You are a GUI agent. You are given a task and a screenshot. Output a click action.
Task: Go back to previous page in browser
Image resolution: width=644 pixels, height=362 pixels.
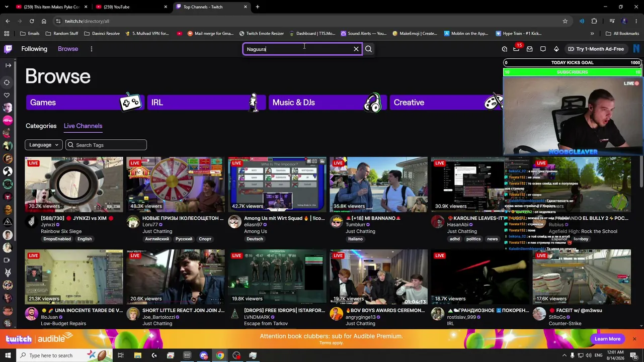pos(8,21)
